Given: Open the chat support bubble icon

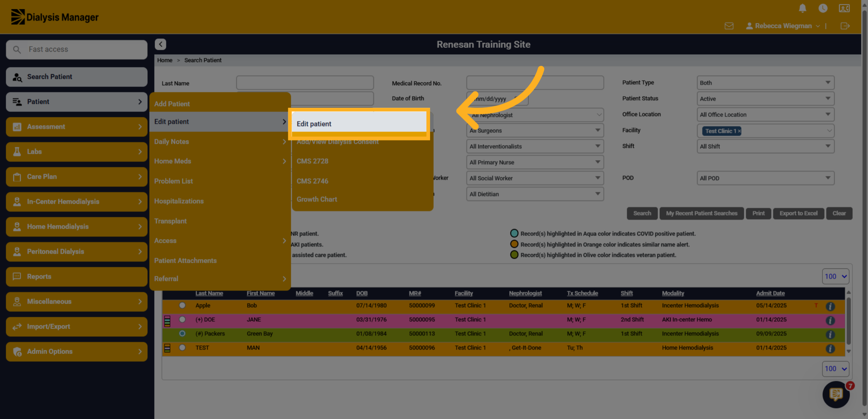Looking at the screenshot, I should tap(836, 394).
